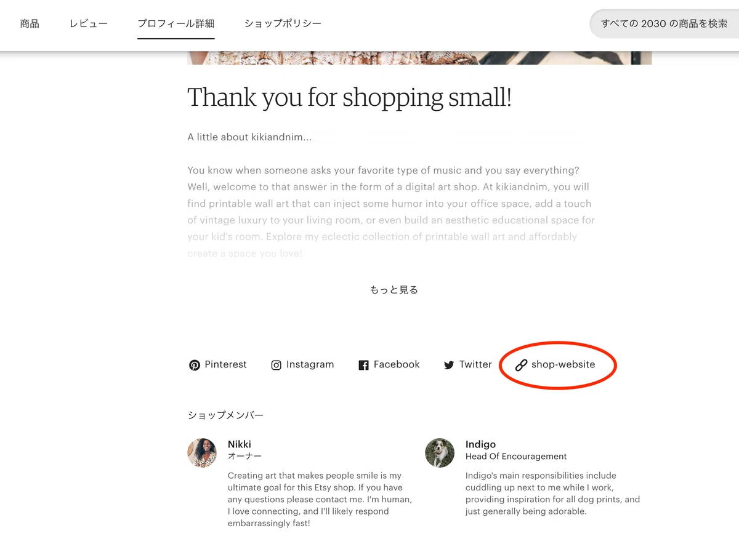Screen dimensions: 739x560
Task: Go to the ショップポリシー tab
Action: pyautogui.click(x=283, y=24)
